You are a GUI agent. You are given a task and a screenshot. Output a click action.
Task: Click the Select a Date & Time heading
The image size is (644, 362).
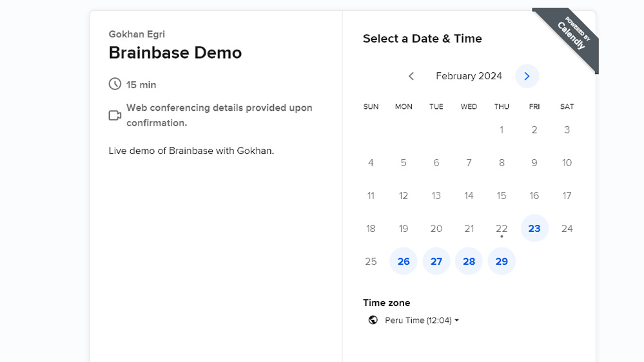point(422,39)
